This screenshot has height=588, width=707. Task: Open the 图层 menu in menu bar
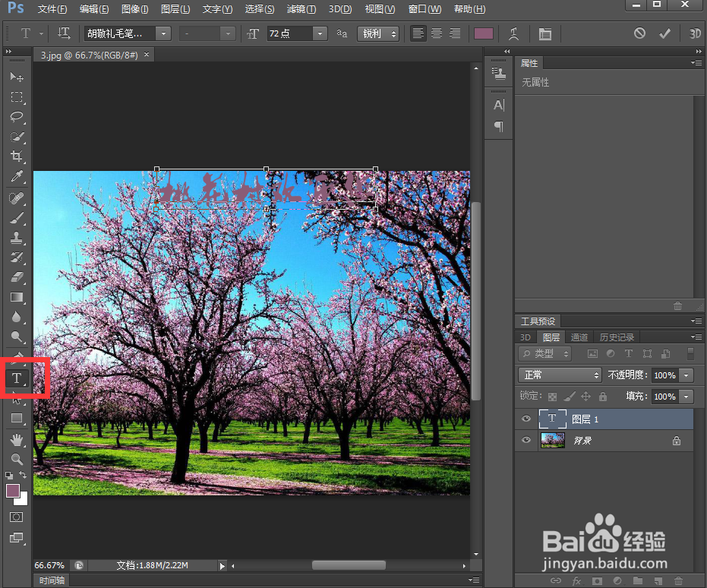pos(175,9)
